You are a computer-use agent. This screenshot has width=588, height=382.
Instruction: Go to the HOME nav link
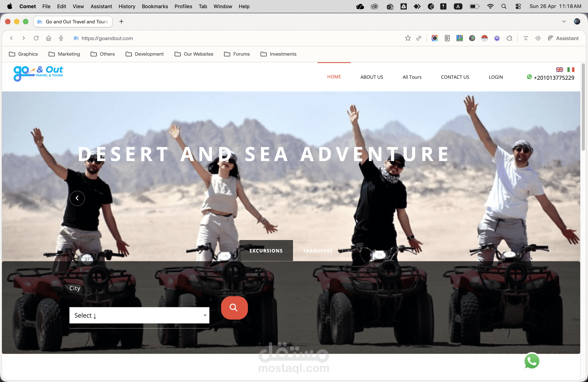[x=334, y=77]
